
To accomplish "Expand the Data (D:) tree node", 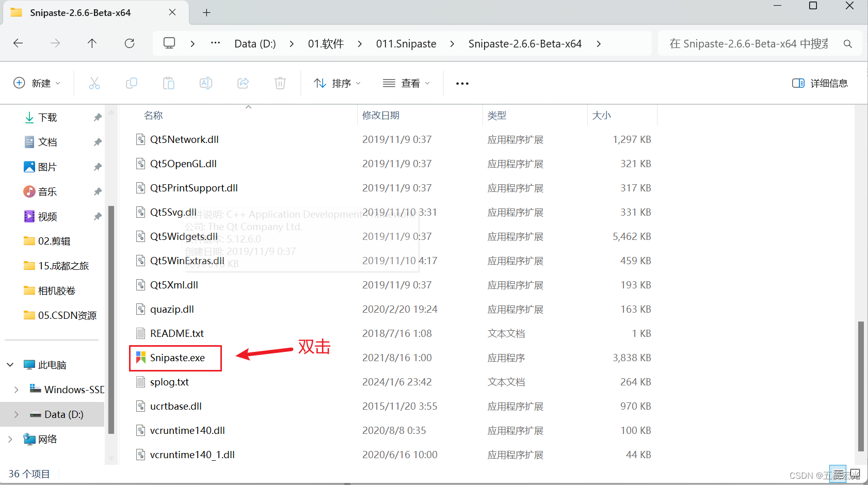I will point(17,414).
